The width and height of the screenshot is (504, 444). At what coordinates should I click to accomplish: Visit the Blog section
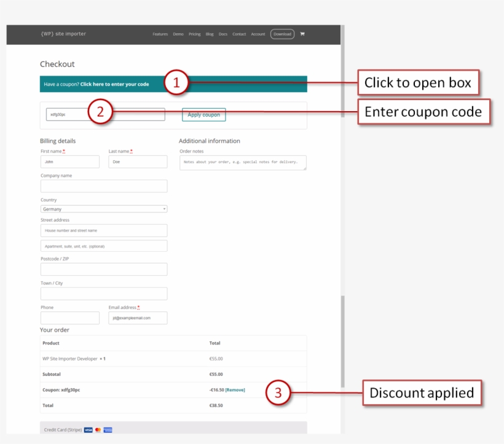(x=210, y=34)
